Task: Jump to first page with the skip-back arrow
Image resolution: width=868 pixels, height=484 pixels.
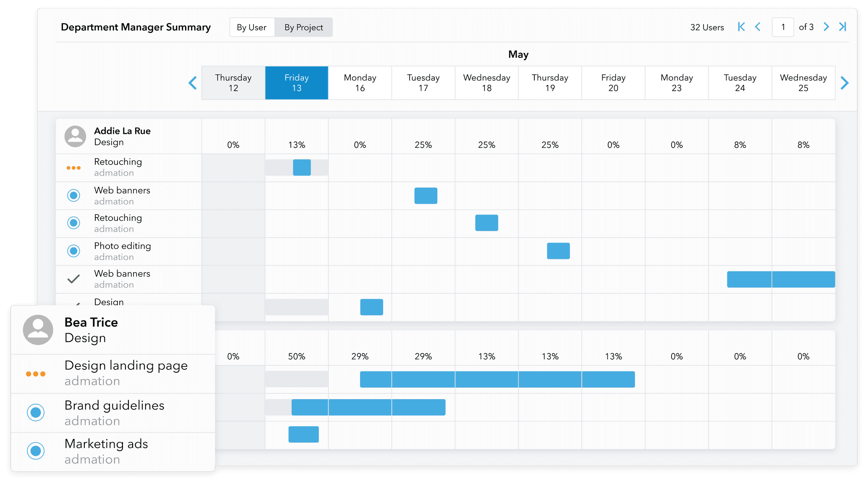Action: pyautogui.click(x=741, y=27)
